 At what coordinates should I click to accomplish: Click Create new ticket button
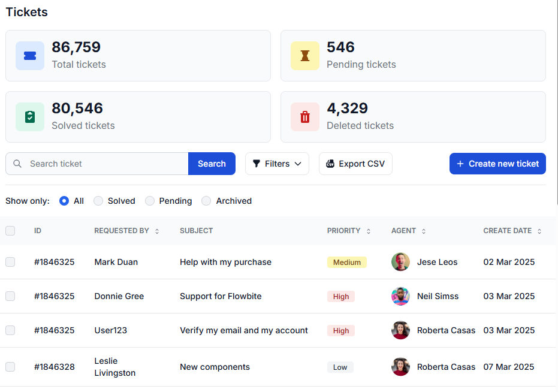497,164
